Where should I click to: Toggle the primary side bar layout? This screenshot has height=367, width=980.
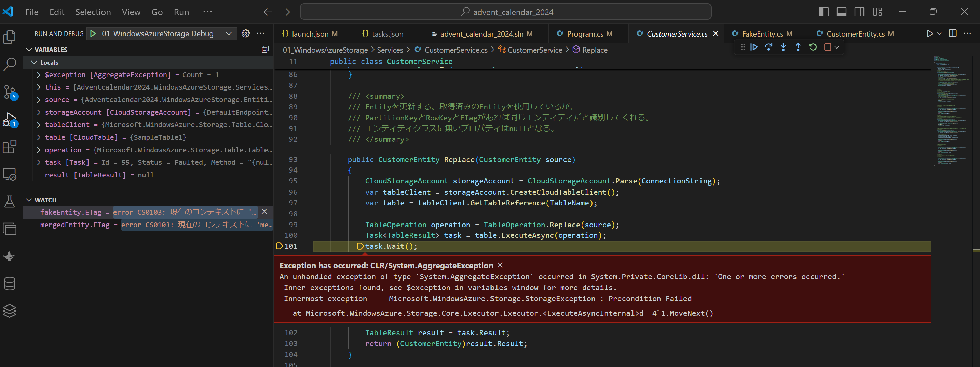click(824, 12)
